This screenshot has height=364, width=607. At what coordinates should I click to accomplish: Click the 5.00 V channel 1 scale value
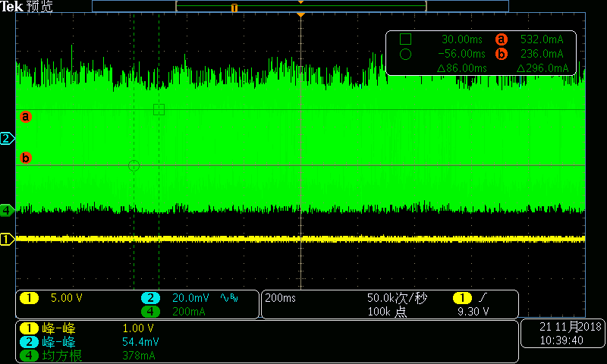[67, 298]
